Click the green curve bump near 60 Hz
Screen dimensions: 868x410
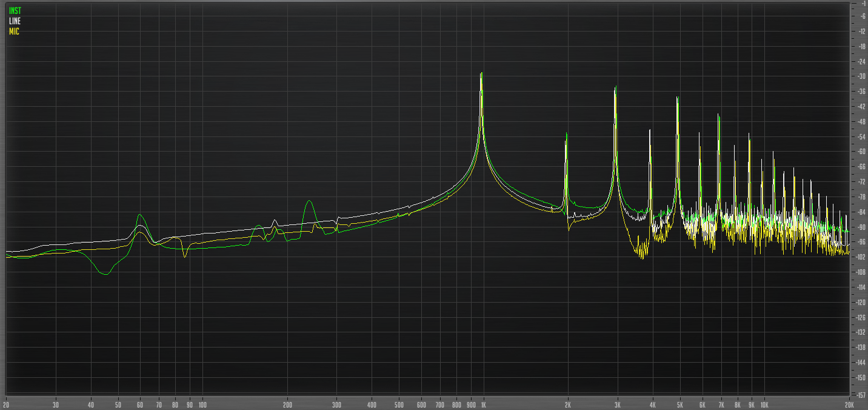140,215
